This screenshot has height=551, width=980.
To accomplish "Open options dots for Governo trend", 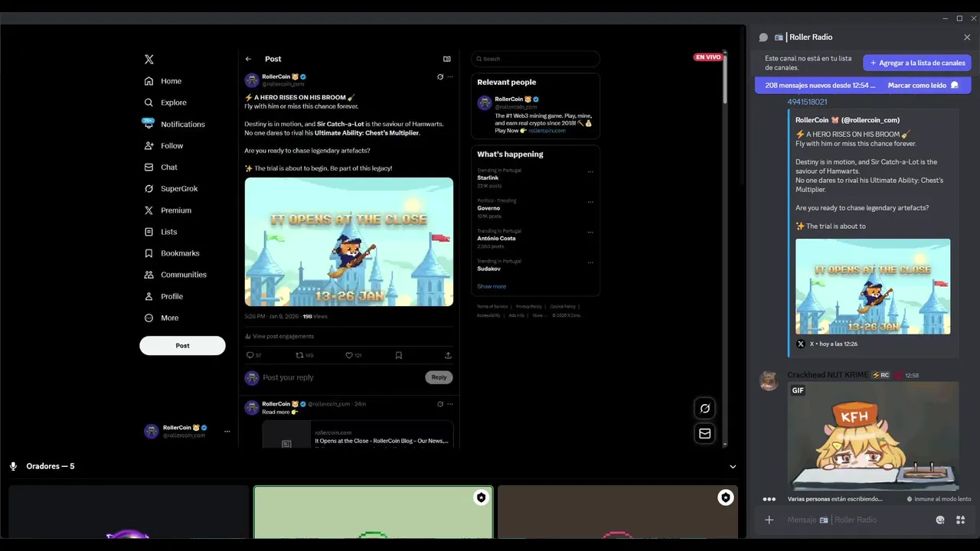I will pos(590,202).
